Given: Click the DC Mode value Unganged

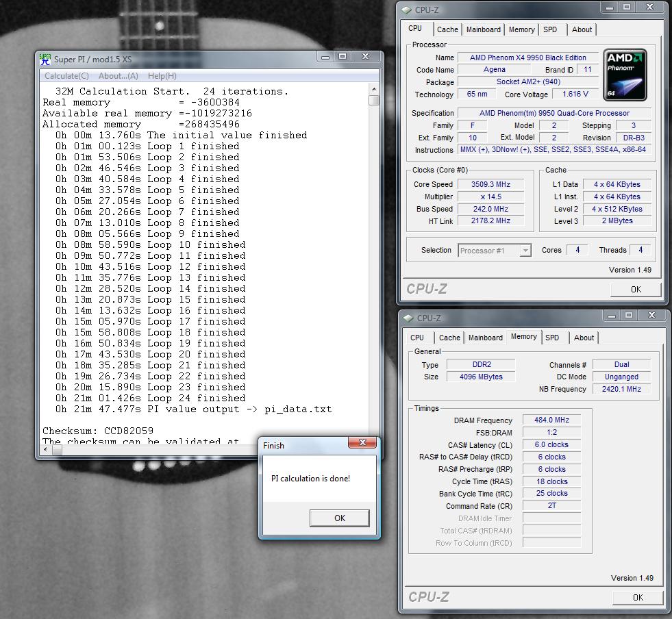Looking at the screenshot, I should coord(622,377).
